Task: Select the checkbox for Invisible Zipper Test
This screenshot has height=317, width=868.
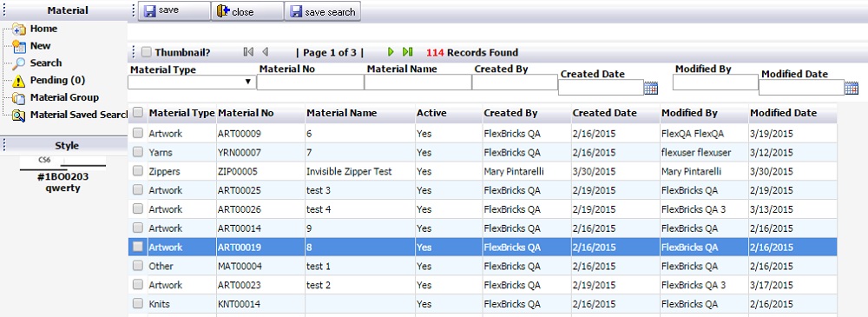Action: click(138, 171)
